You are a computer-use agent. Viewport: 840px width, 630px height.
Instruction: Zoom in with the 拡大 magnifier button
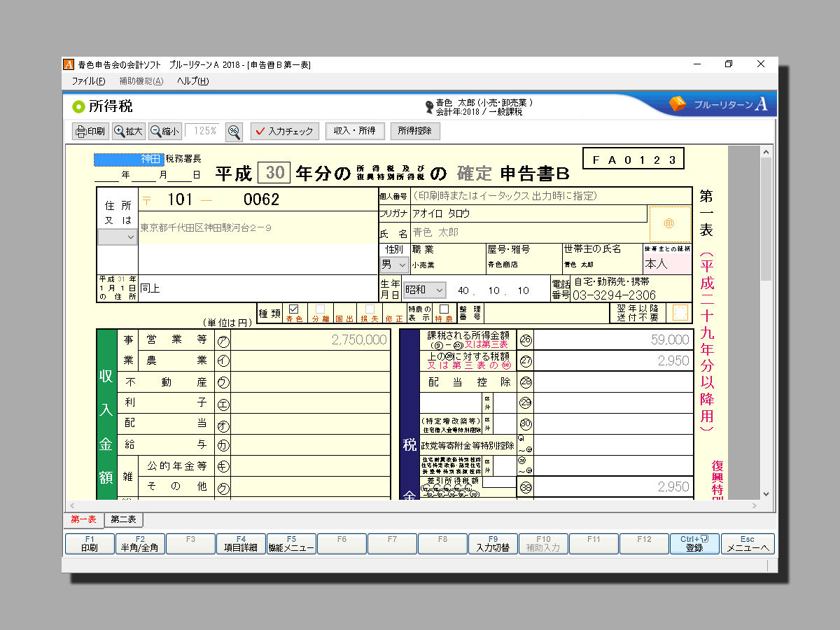pyautogui.click(x=129, y=131)
